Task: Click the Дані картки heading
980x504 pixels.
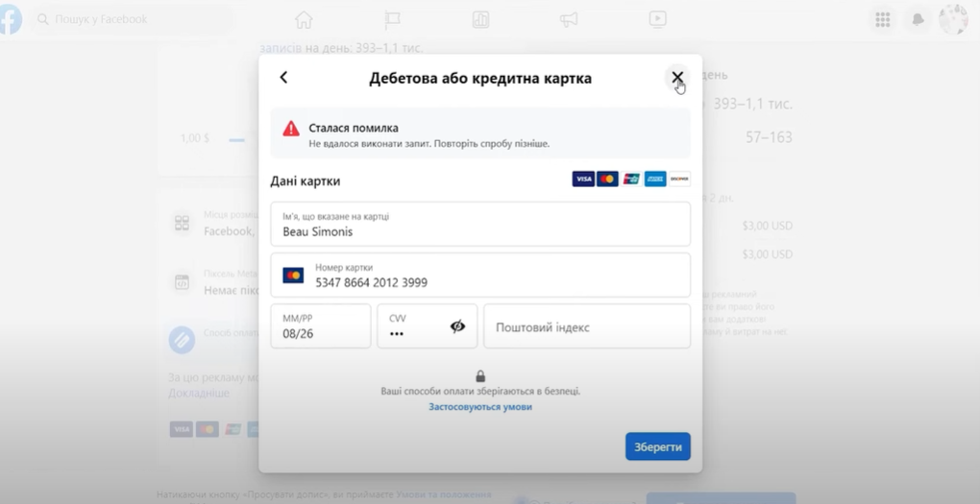Action: (x=305, y=181)
